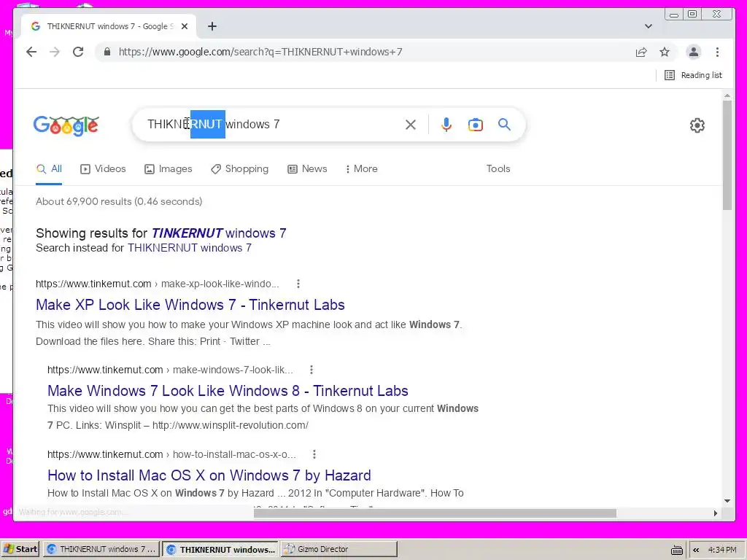Click the horizontal scrollbar right arrow
The width and height of the screenshot is (747, 560).
pos(716,513)
